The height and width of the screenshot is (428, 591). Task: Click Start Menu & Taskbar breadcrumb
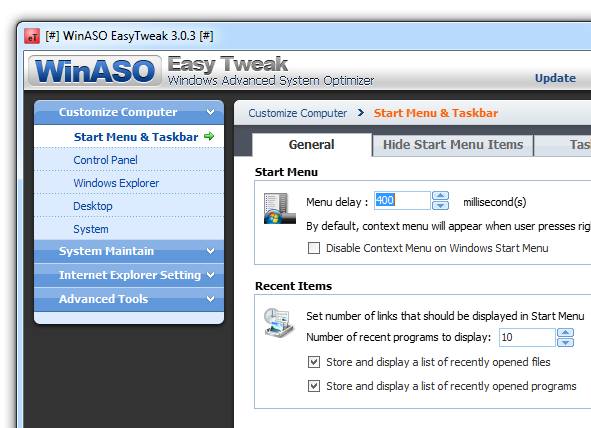pyautogui.click(x=436, y=113)
